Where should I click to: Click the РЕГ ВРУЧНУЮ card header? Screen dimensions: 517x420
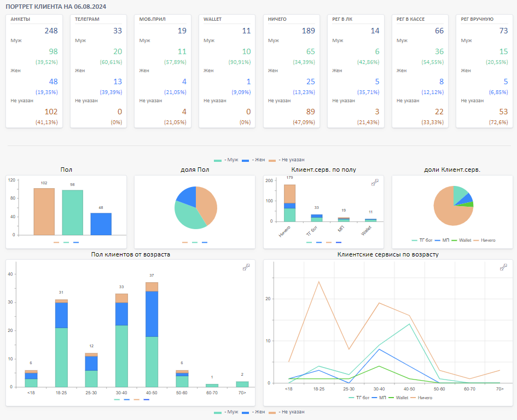tap(477, 19)
